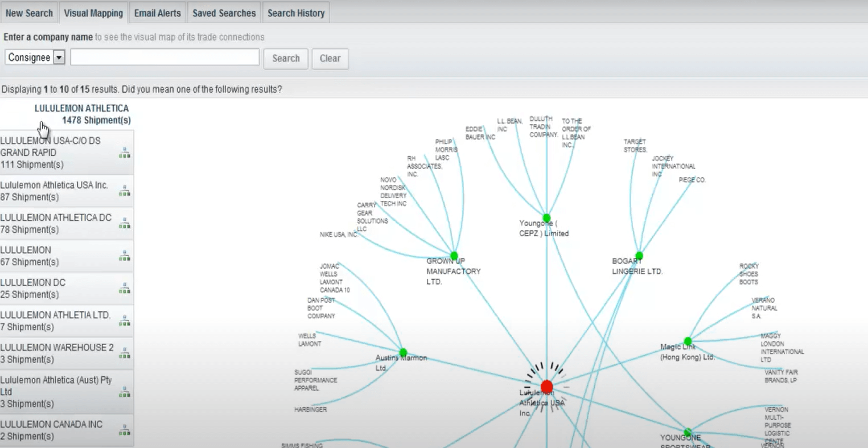The image size is (868, 448).
Task: Click the NOVO NORDISK DELIVERY TECH INC label
Action: (x=393, y=192)
